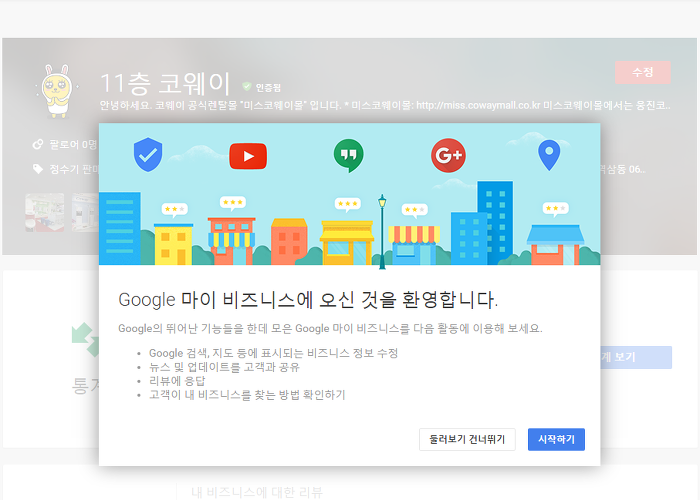This screenshot has height=500, width=700.
Task: Click the green Hangouts quote icon
Action: click(x=348, y=155)
